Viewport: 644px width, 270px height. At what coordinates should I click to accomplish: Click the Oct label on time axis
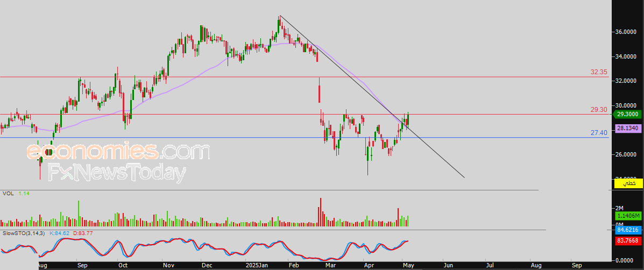pyautogui.click(x=122, y=266)
